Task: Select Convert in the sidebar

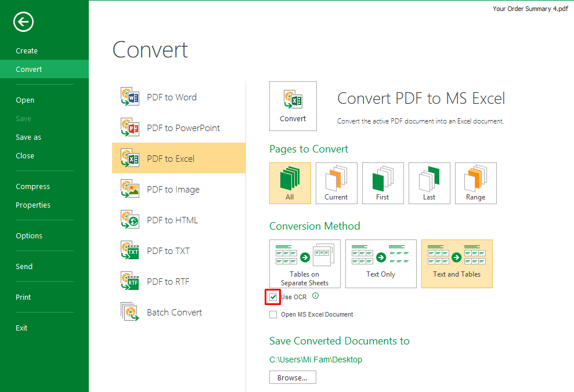Action: 44,69
